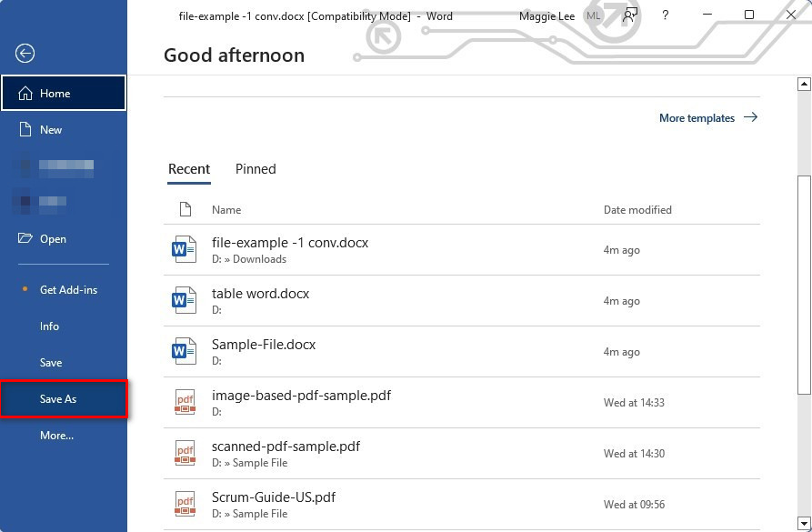Expand the More... sidebar option
This screenshot has width=812, height=532.
tap(56, 436)
